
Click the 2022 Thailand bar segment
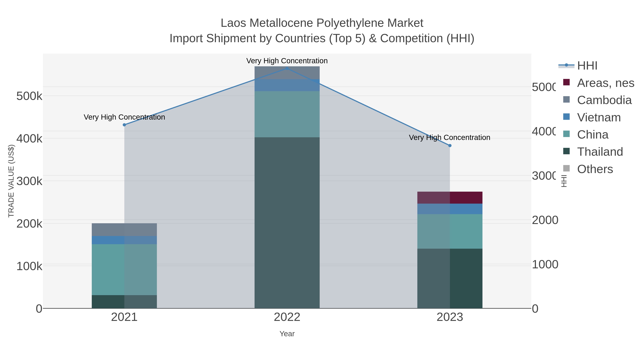tap(287, 223)
